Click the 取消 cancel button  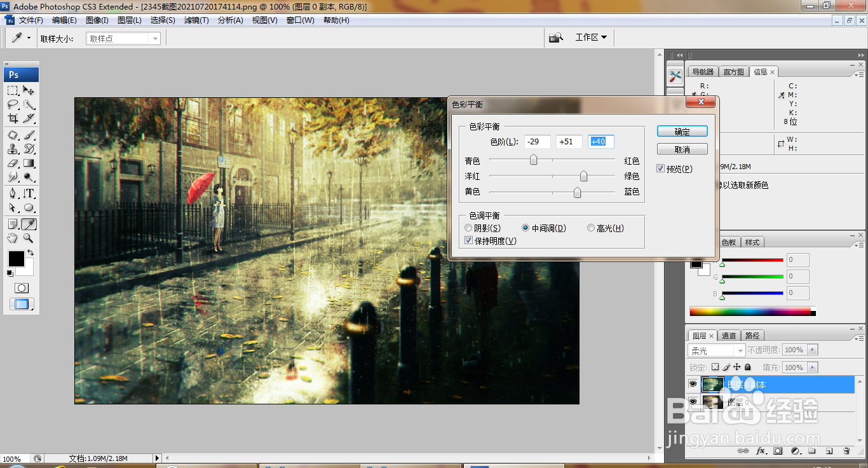tap(682, 149)
